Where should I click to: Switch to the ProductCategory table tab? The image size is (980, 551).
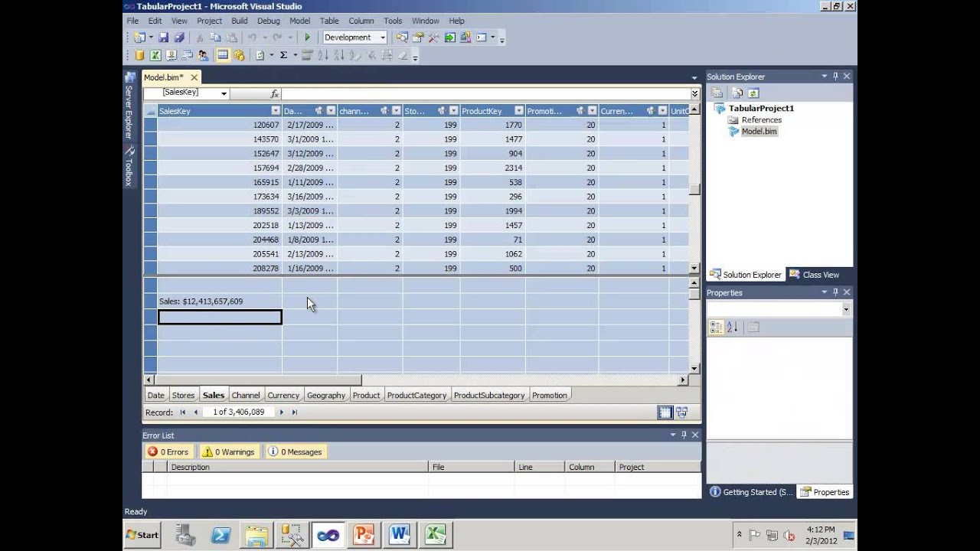tap(416, 396)
